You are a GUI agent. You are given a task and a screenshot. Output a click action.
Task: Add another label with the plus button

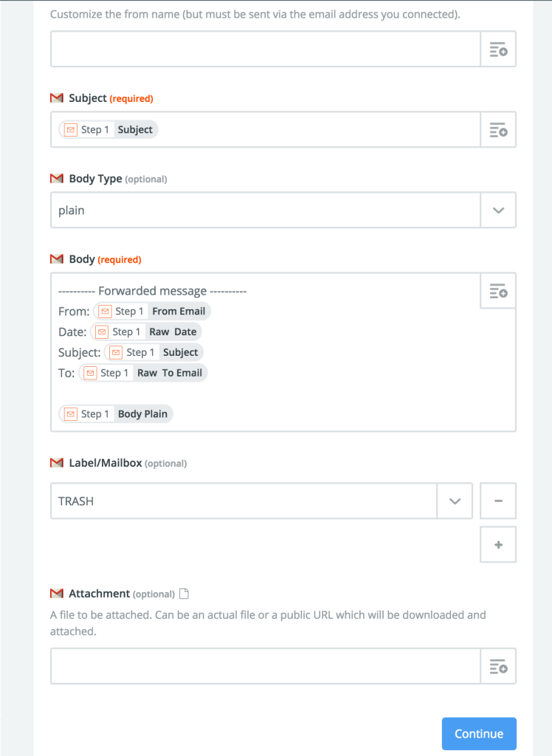point(498,545)
